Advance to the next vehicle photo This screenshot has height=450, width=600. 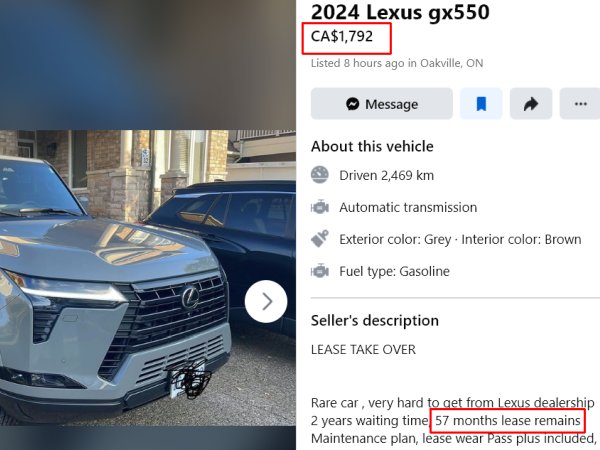266,302
